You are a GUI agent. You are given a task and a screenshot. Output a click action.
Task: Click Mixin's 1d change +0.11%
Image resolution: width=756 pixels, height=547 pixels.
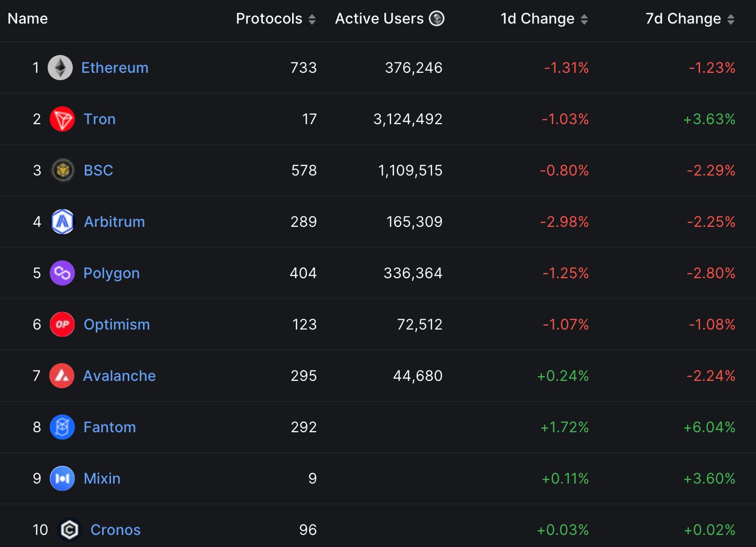pos(565,478)
